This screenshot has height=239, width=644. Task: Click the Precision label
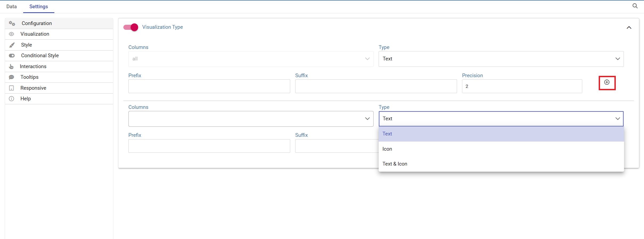point(472,76)
